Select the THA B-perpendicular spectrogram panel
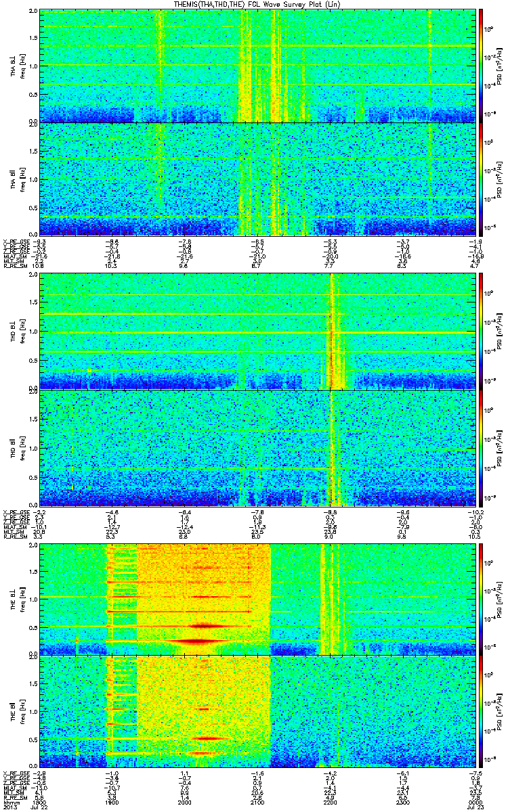Viewport: 508px width, 812px height. [x=257, y=66]
